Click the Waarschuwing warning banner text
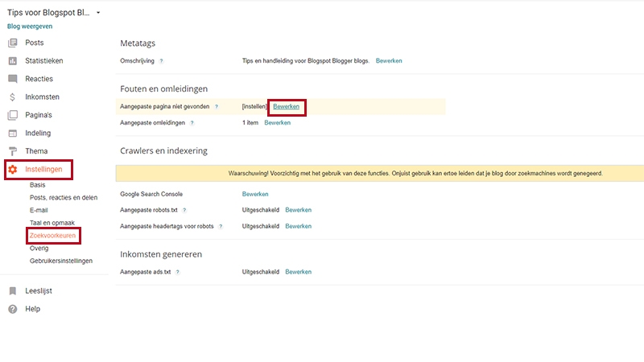 [415, 174]
